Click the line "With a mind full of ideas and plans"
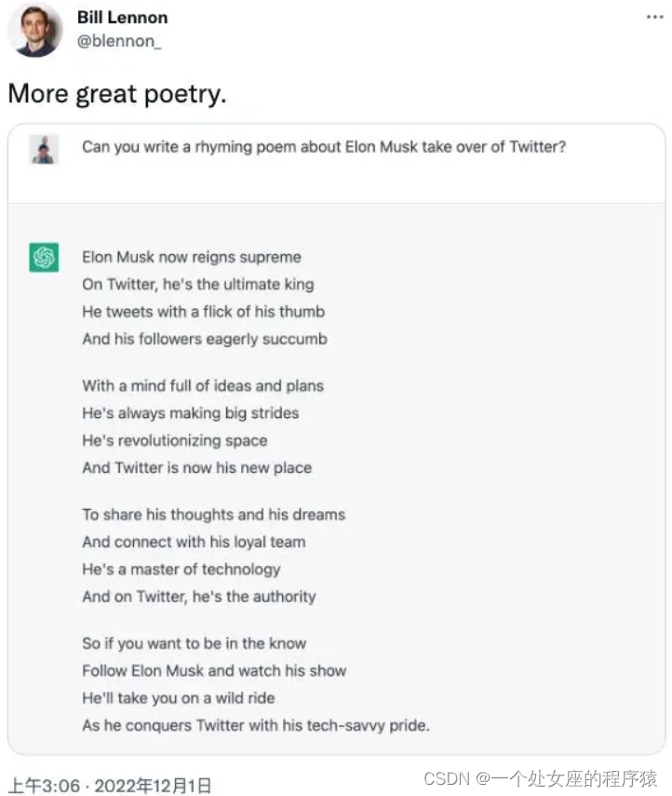 (x=203, y=385)
